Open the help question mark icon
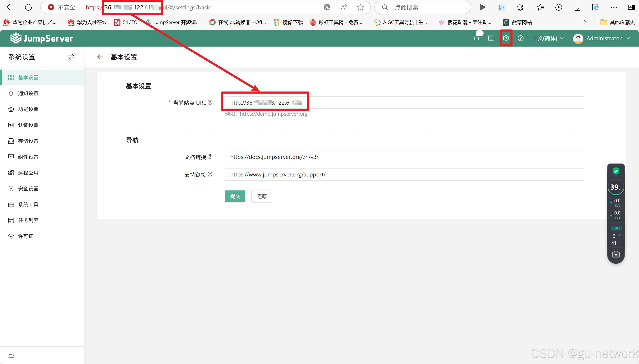Screen dimensions: 639x364 (x=521, y=38)
